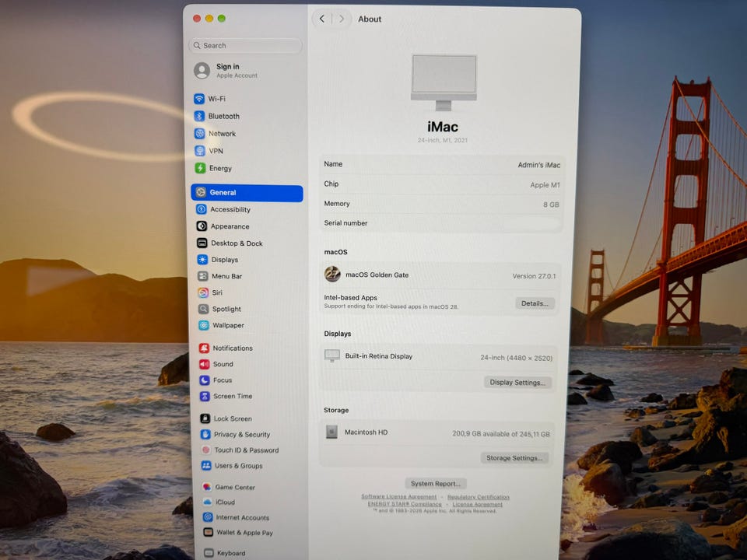Click the iMac model image
Viewport: 747px width, 560px height.
[444, 82]
